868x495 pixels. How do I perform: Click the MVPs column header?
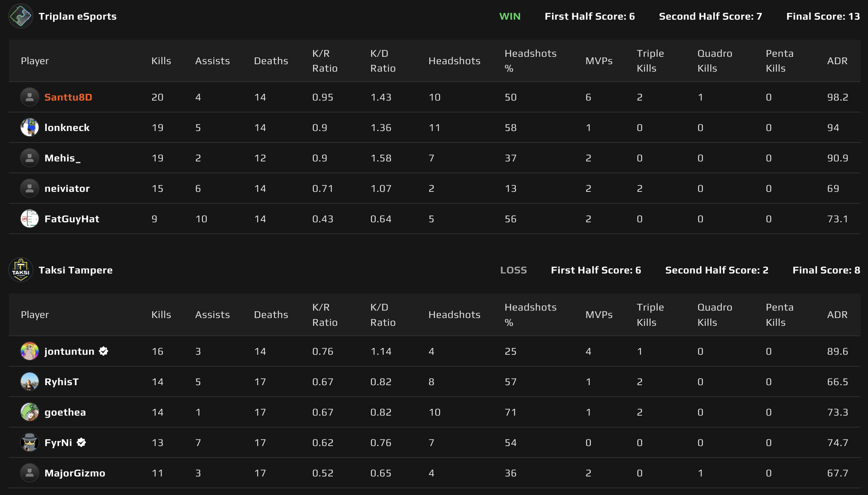click(x=599, y=60)
